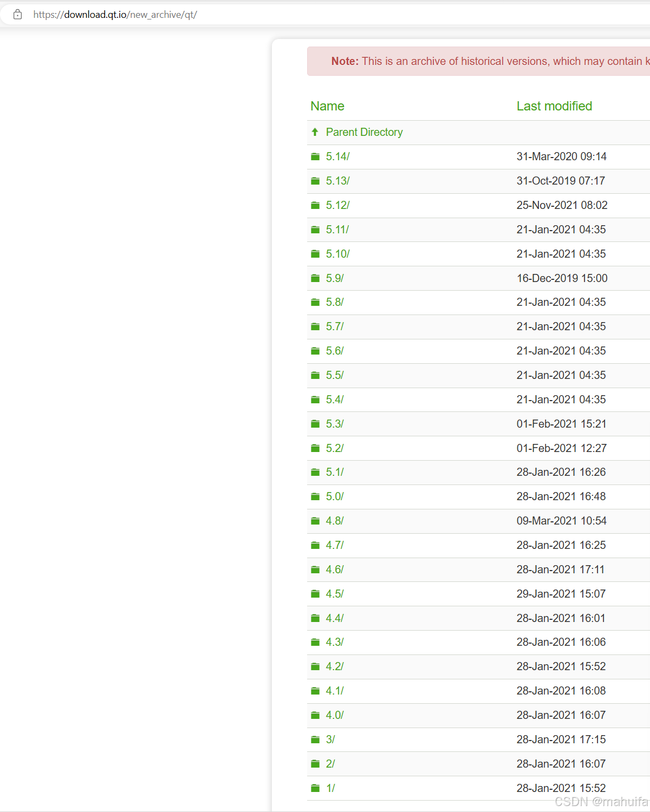
Task: Click the folder icon for 5.6/
Action: click(315, 351)
